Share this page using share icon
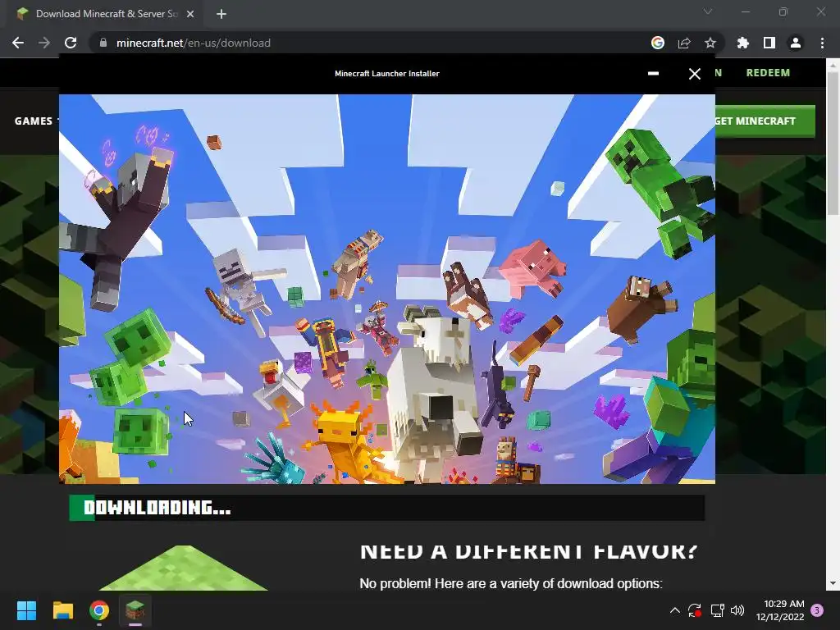Screen dimensions: 840x630 684,43
